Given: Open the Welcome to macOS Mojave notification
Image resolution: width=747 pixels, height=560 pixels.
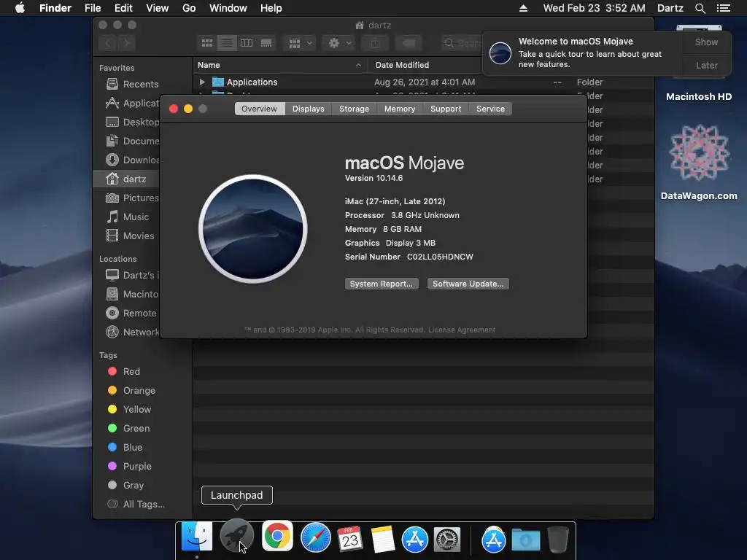Looking at the screenshot, I should pos(582,52).
